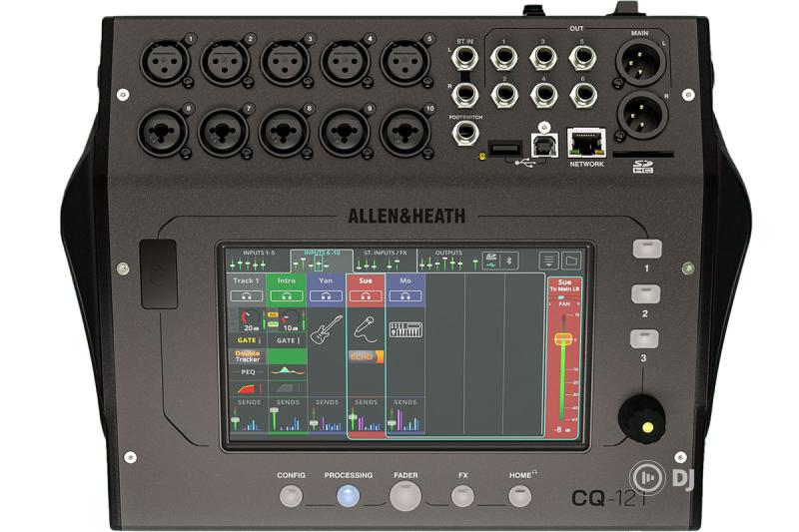Image resolution: width=799 pixels, height=532 pixels.
Task: Open the greyed compressor graph on Intro channel
Action: tap(287, 388)
